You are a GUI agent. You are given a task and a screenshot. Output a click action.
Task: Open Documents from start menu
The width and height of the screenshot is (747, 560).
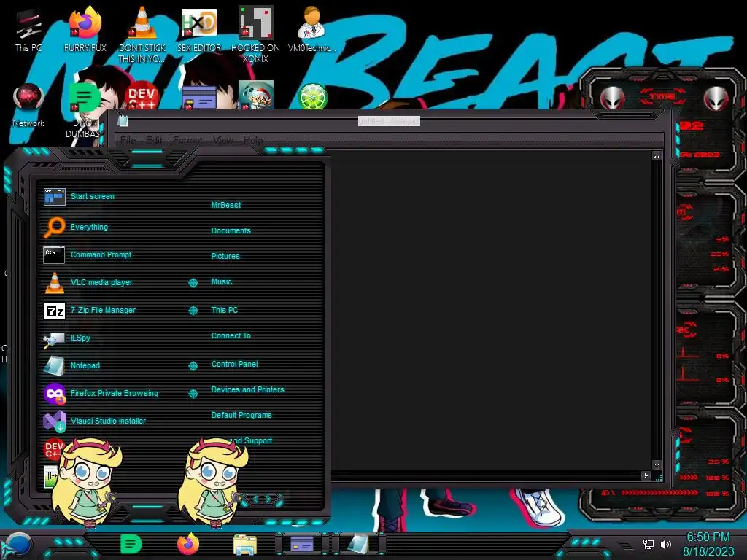pos(231,230)
